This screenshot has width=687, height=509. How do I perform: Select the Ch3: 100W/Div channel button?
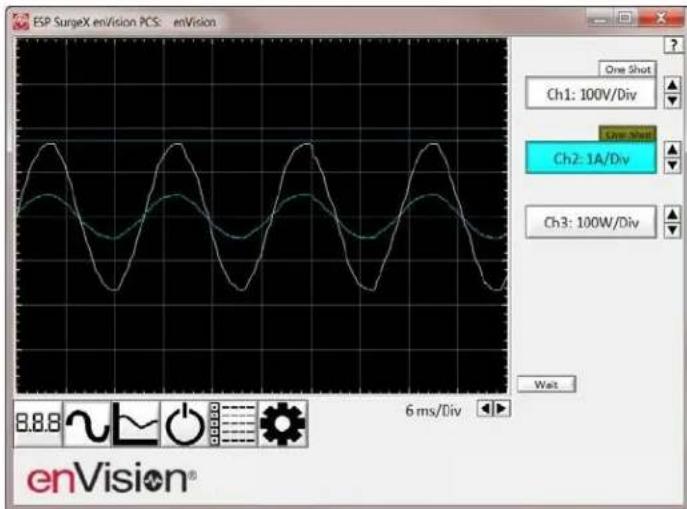coord(591,222)
